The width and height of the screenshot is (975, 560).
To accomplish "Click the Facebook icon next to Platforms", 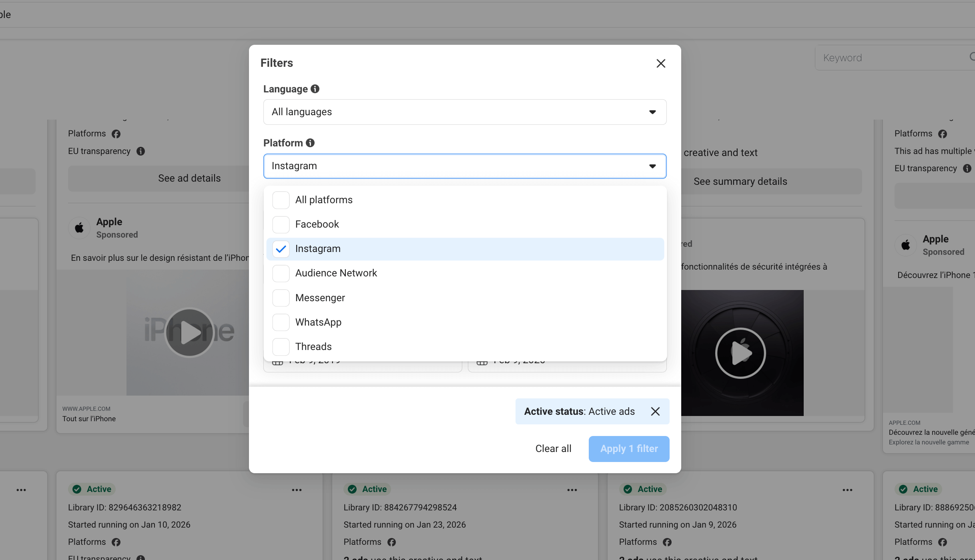I will click(116, 134).
